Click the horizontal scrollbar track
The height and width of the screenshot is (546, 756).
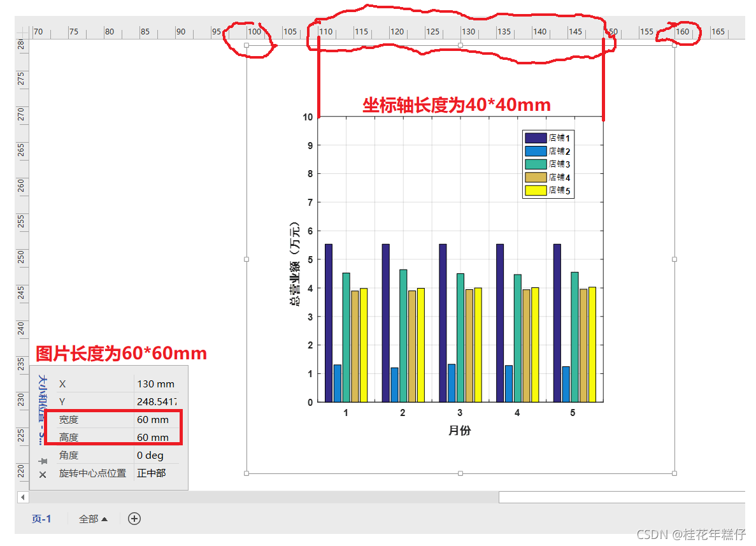(x=264, y=498)
